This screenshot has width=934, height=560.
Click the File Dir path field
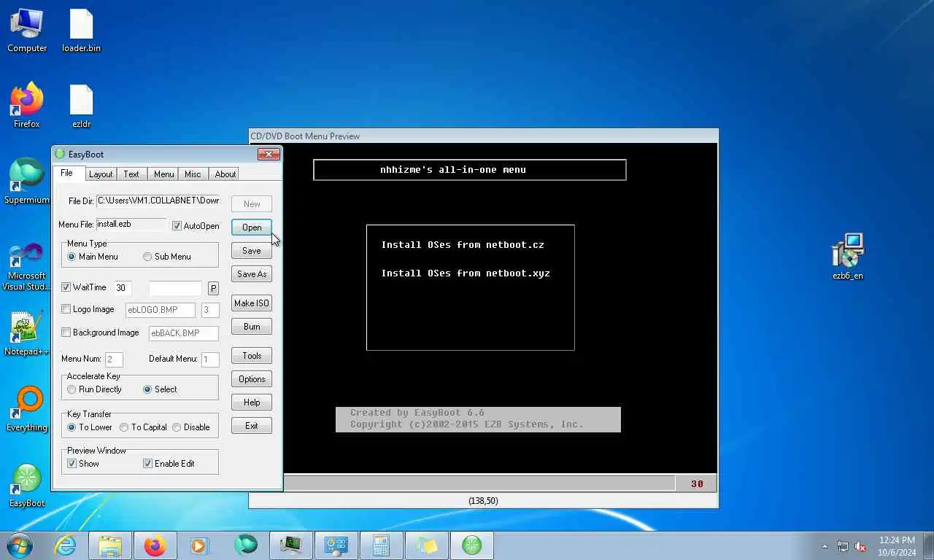158,201
